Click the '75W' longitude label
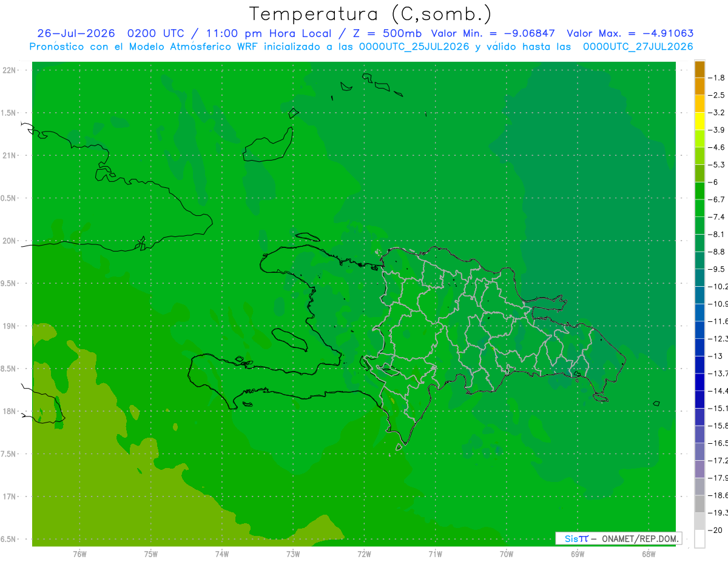Image resolution: width=728 pixels, height=562 pixels. point(151,554)
